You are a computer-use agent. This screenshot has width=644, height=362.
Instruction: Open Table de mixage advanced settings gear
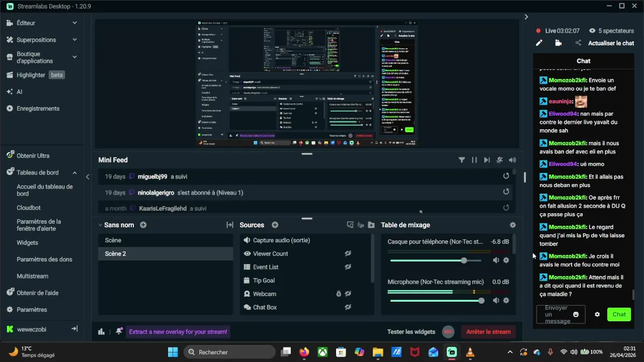(513, 225)
